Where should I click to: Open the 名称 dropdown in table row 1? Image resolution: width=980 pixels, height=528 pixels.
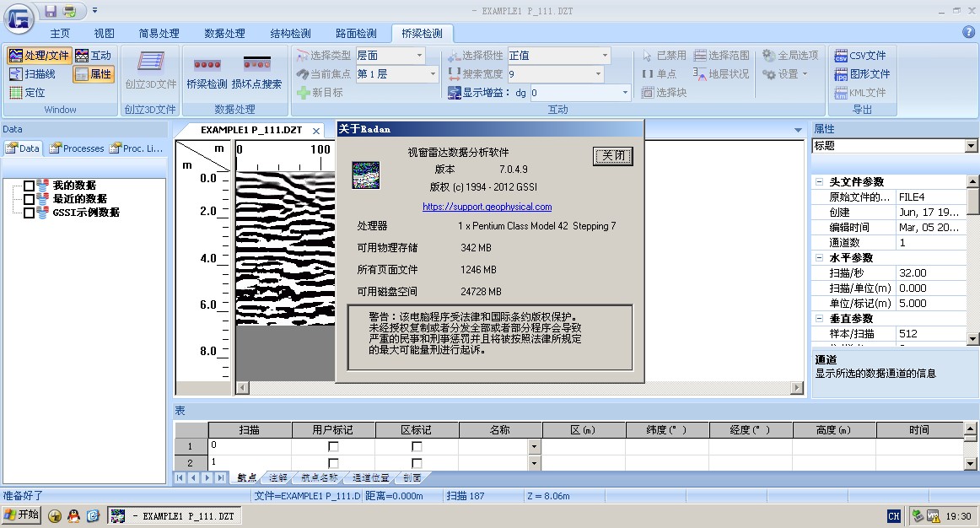pos(534,446)
